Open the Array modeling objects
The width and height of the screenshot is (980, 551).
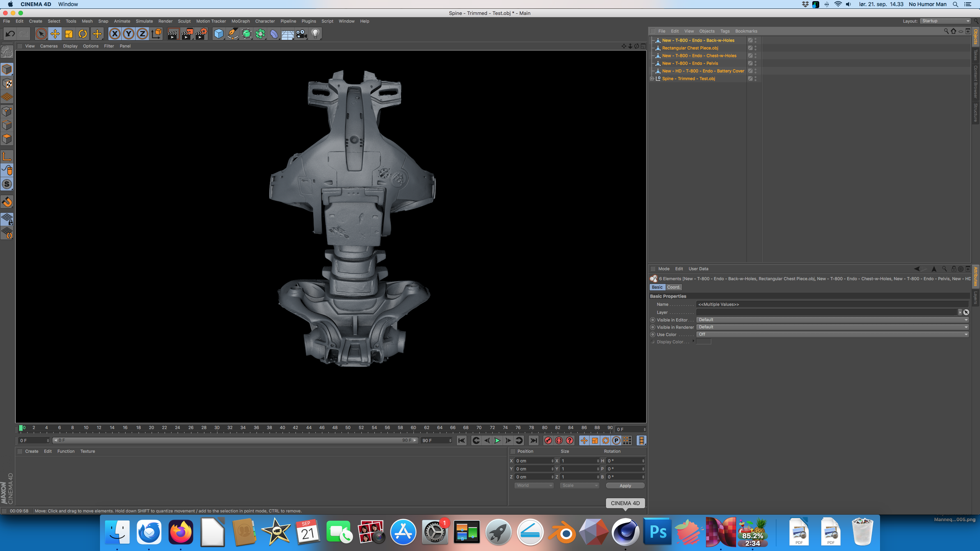tap(260, 34)
